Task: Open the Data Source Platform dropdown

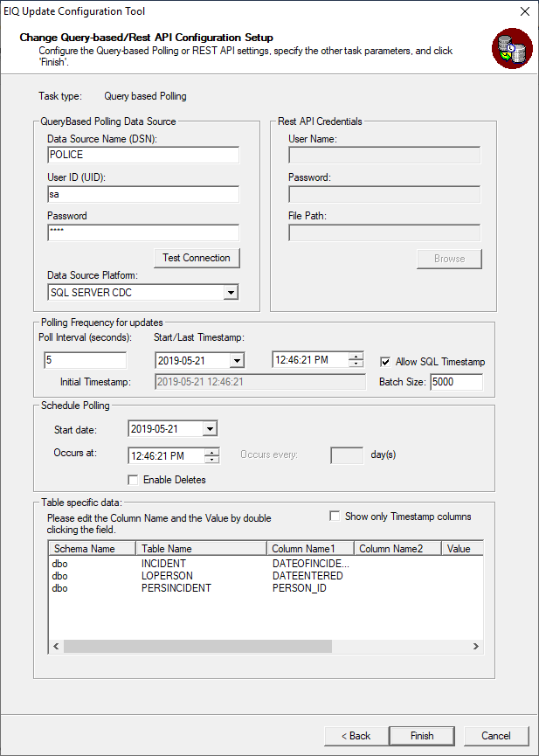Action: coord(231,293)
